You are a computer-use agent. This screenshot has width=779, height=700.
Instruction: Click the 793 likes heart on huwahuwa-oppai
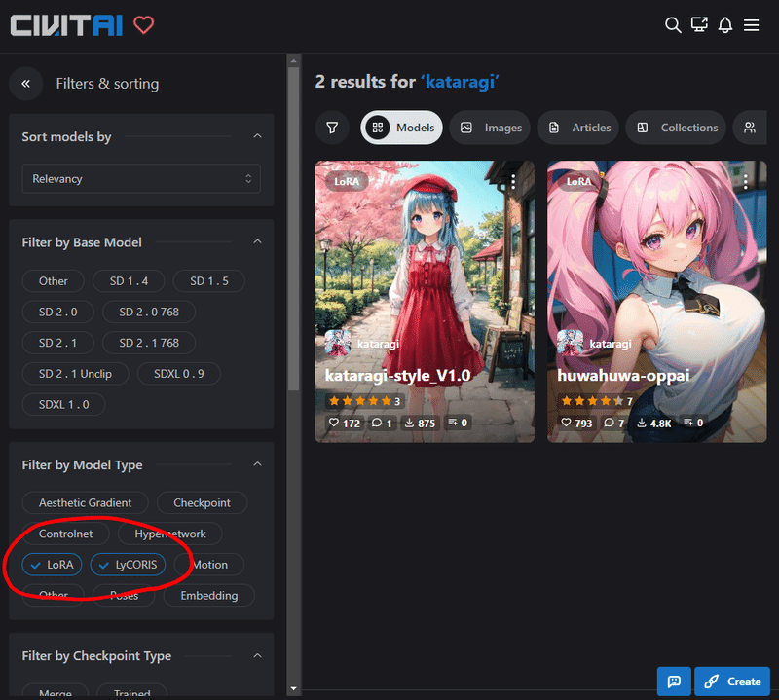tap(576, 423)
